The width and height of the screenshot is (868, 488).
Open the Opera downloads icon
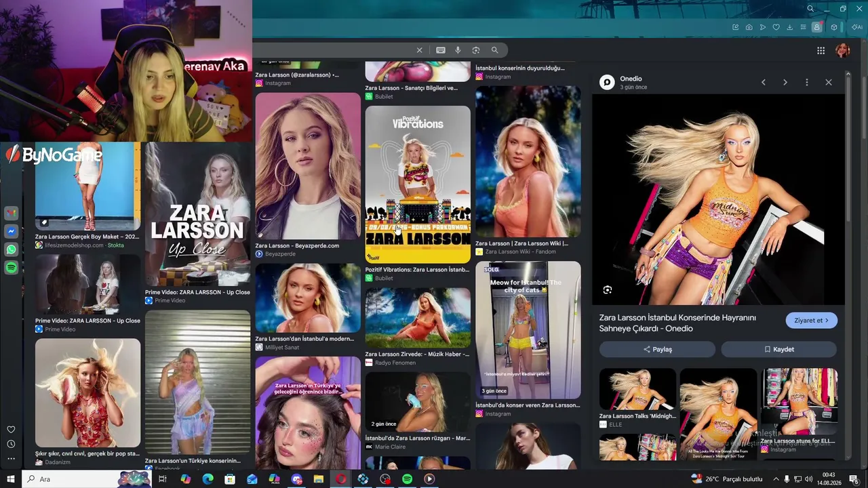[789, 27]
